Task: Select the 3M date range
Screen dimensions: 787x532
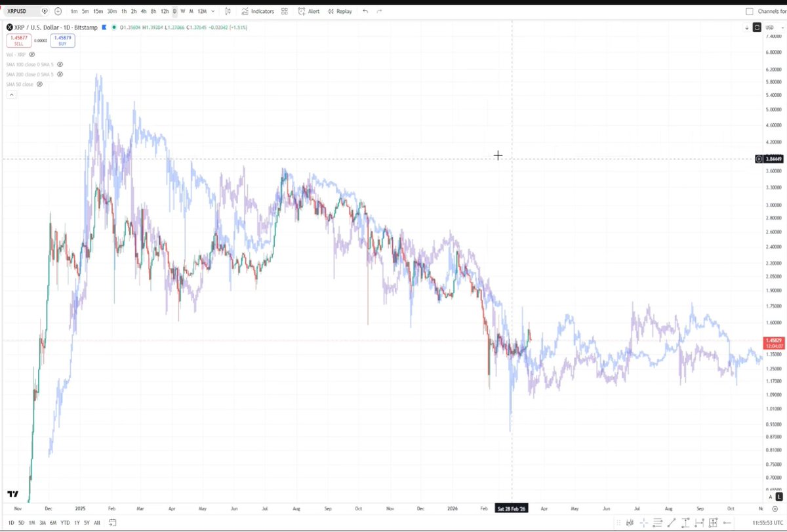Action: (42, 523)
